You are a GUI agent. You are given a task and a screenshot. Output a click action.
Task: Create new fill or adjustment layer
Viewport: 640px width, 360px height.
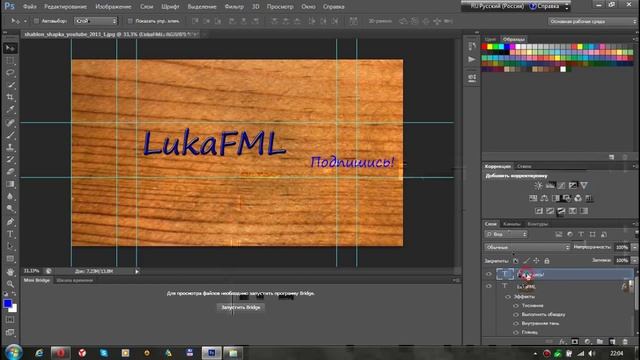click(587, 342)
